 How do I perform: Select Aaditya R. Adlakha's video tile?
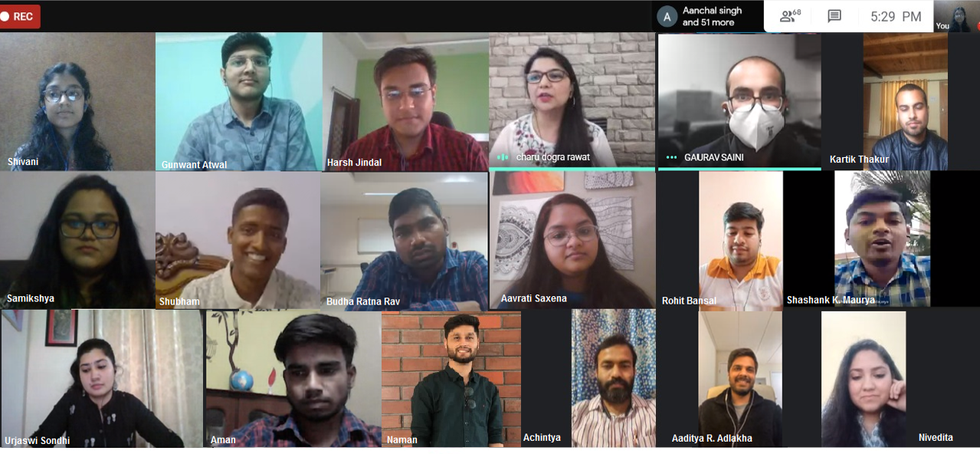719,379
